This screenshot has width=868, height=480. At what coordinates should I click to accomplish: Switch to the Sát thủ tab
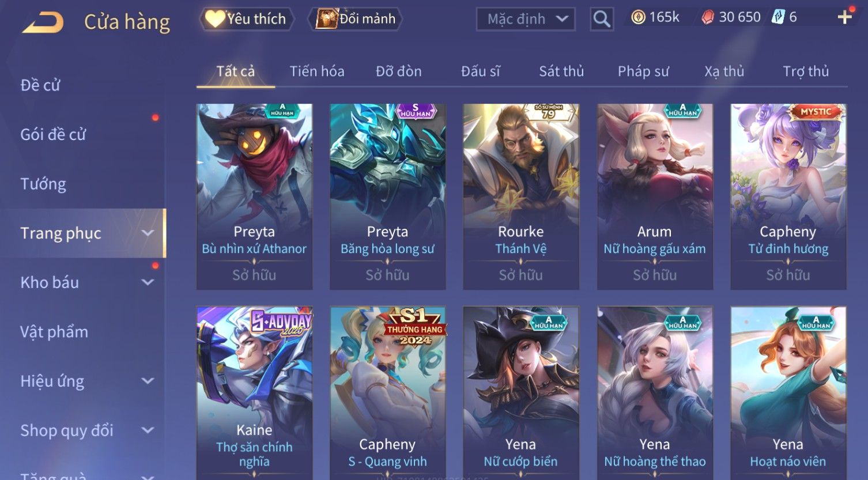pyautogui.click(x=561, y=71)
